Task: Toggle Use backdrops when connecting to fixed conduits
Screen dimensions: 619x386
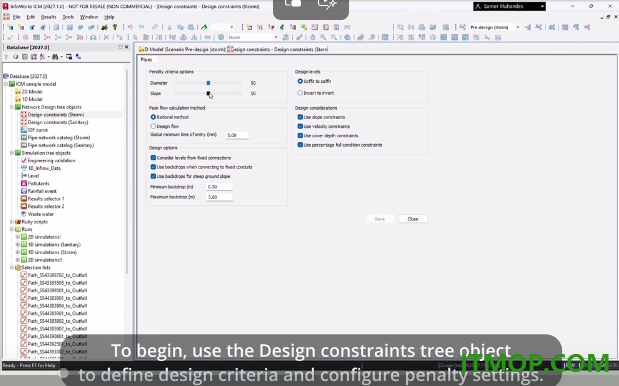Action: 153,167
